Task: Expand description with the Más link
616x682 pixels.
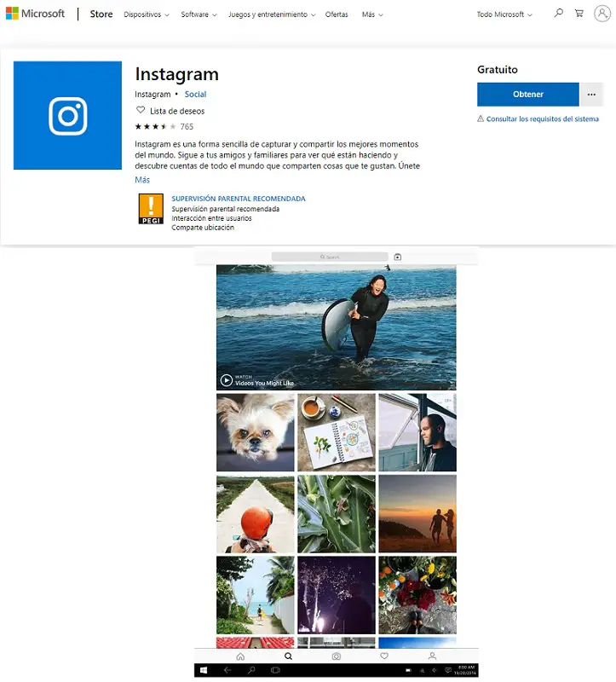Action: 142,180
